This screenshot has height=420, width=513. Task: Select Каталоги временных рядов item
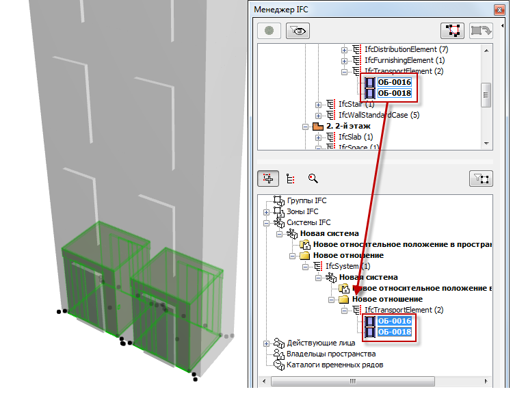point(334,365)
